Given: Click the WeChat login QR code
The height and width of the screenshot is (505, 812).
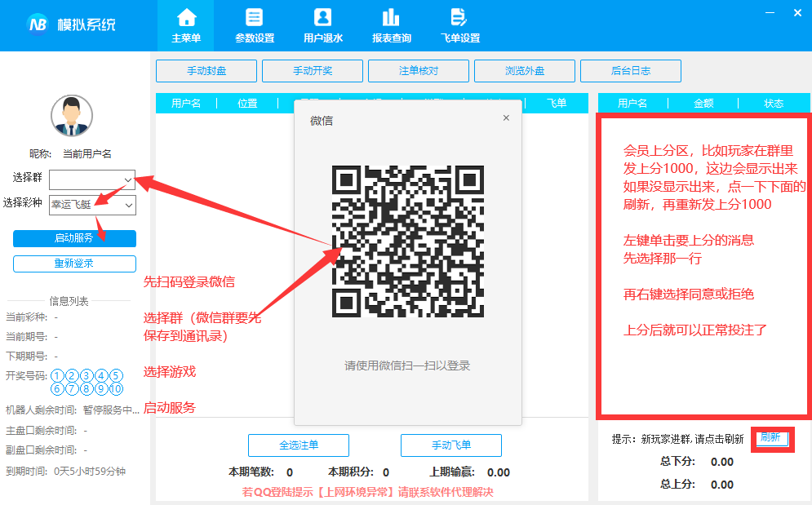Looking at the screenshot, I should click(x=407, y=241).
